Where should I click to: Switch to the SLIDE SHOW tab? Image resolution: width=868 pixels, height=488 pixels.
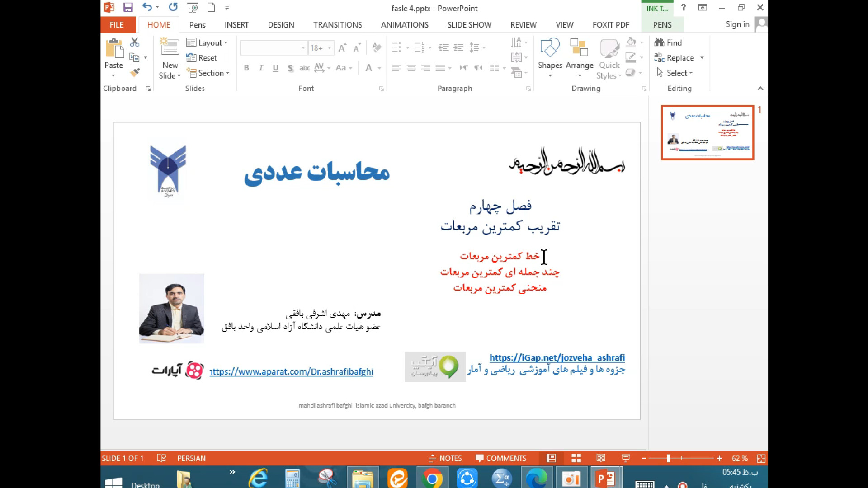tap(469, 25)
